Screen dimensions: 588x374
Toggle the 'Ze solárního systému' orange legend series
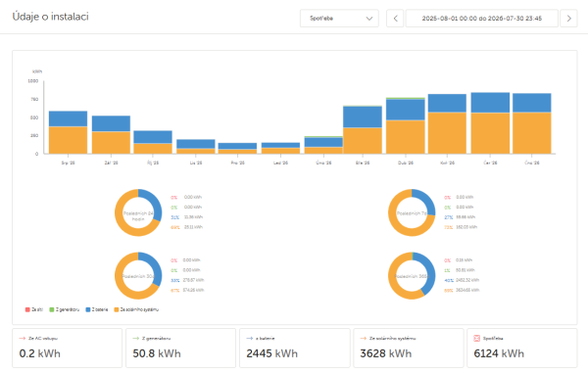click(x=136, y=309)
